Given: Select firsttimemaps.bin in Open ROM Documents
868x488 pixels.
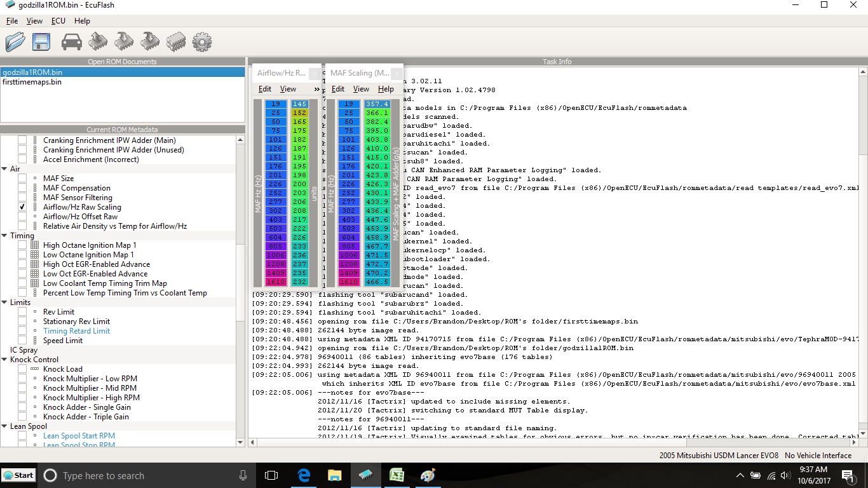Looking at the screenshot, I should tap(32, 82).
